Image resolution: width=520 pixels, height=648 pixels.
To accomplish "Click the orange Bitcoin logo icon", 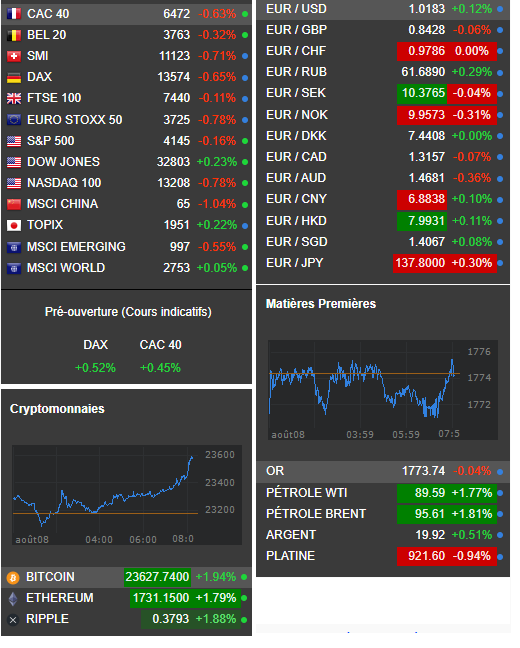I will (x=13, y=578).
